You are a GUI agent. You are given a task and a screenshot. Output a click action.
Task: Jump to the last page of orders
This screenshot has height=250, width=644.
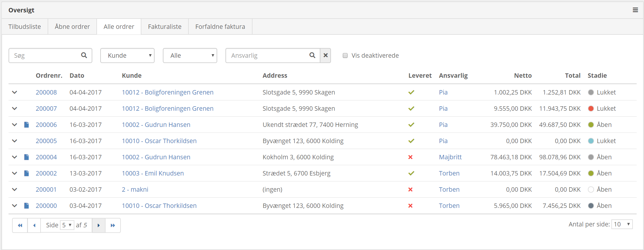[113, 225]
